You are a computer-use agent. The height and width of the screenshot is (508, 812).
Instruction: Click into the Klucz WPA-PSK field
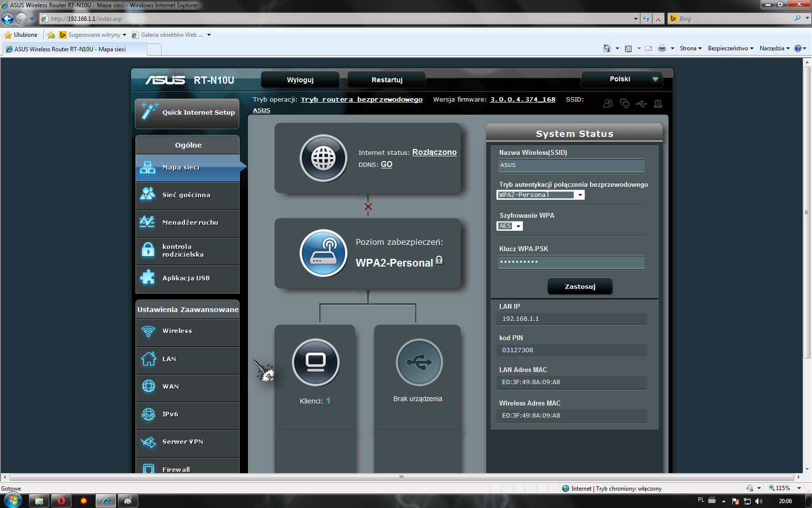tap(571, 262)
